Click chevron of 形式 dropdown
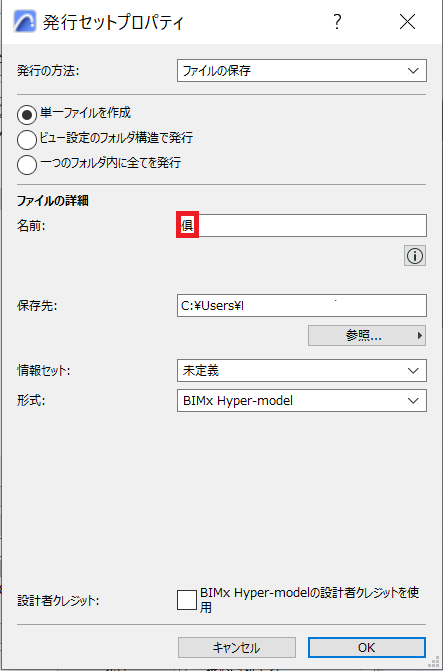Viewport: 443px width, 671px height. 413,401
